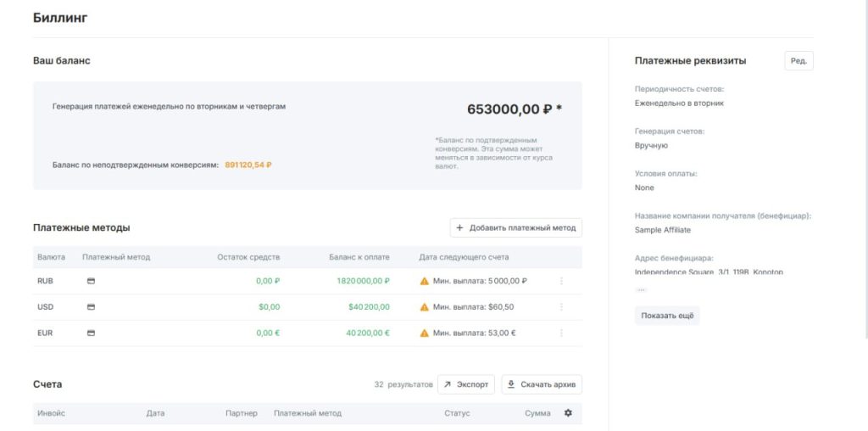This screenshot has height=431, width=868.
Task: Click warning icon in EUR row
Action: tap(425, 333)
